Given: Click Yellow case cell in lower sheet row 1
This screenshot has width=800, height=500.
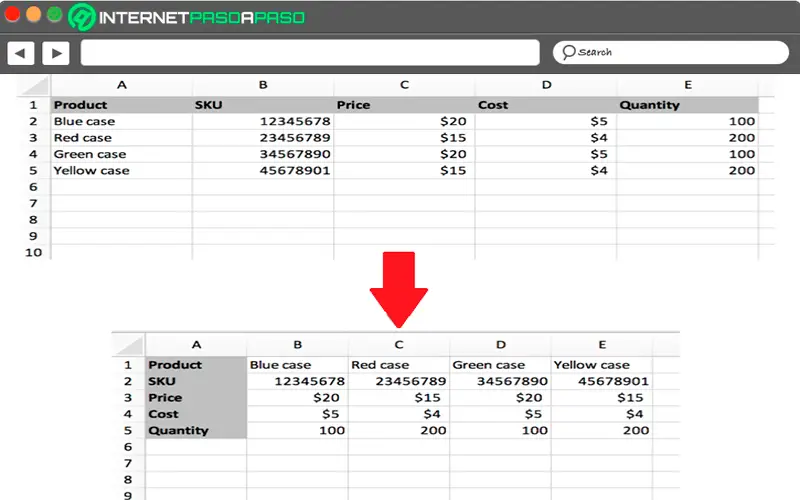Looking at the screenshot, I should tap(602, 365).
